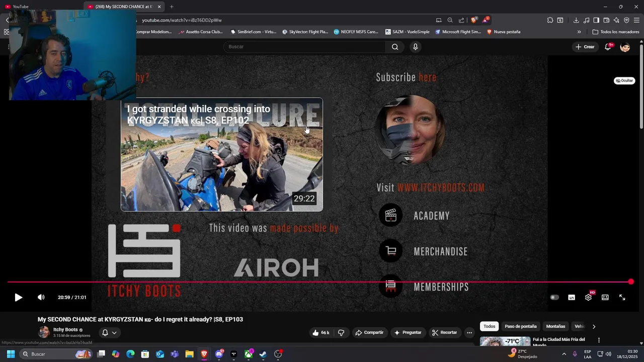Switch to theater mode view

coord(605,298)
